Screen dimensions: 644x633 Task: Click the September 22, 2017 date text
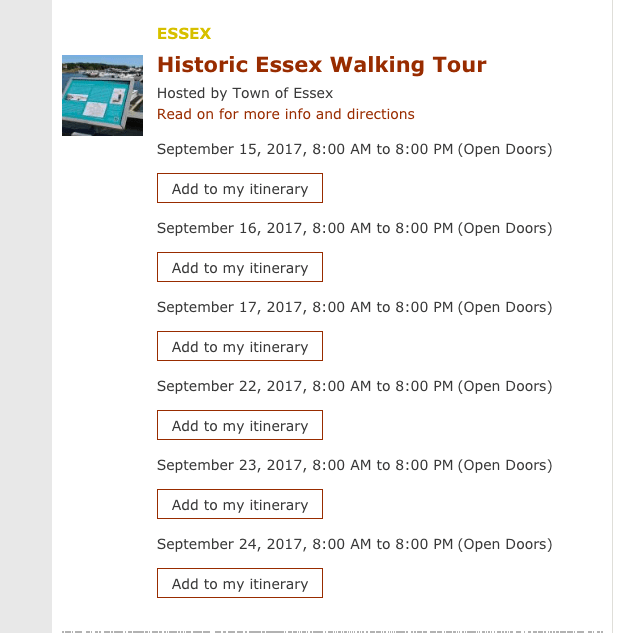click(230, 387)
